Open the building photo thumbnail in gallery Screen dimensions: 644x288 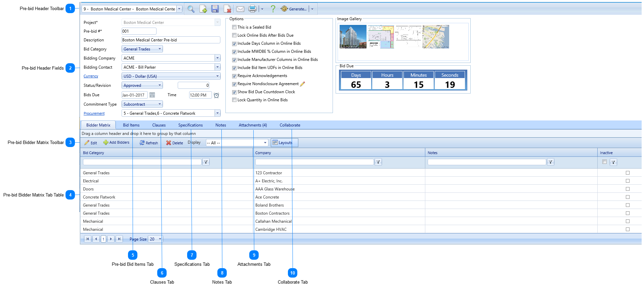click(353, 37)
